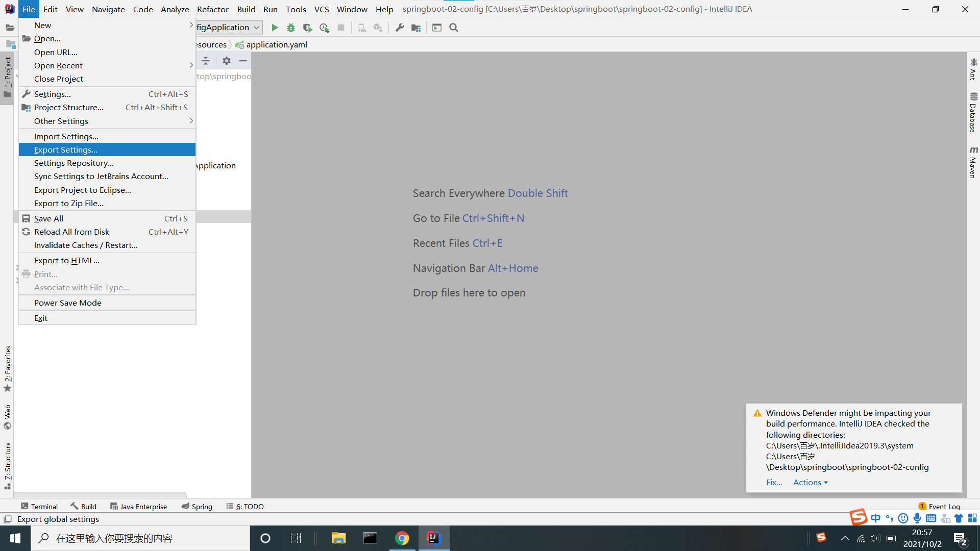Image resolution: width=980 pixels, height=551 pixels.
Task: Choose Settings... in File menu
Action: tap(107, 94)
